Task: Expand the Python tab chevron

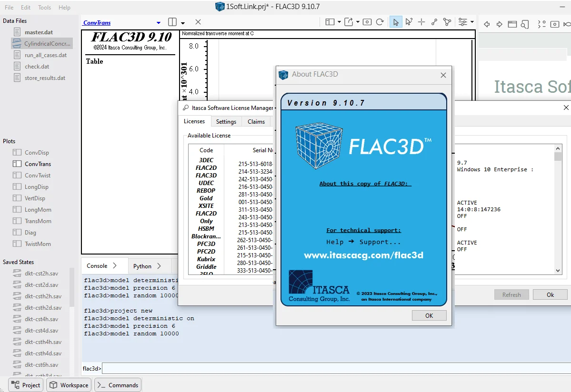Action: (x=159, y=266)
